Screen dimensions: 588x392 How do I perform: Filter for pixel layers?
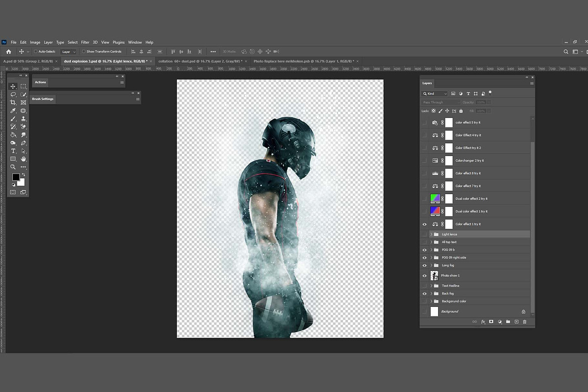pyautogui.click(x=453, y=94)
